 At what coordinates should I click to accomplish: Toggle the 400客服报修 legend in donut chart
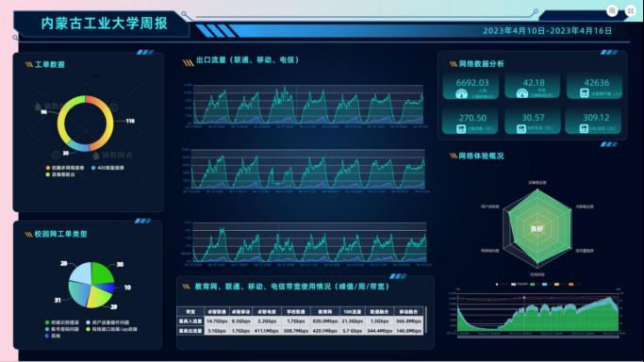107,168
